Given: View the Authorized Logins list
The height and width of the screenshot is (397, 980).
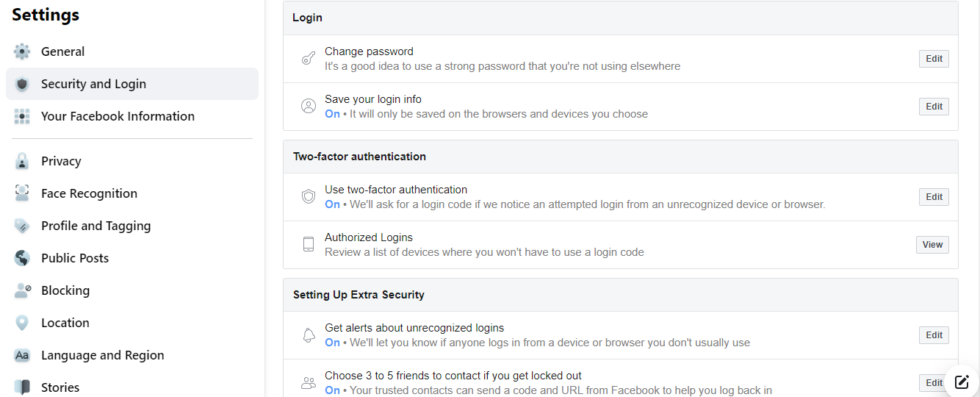Looking at the screenshot, I should pos(932,245).
